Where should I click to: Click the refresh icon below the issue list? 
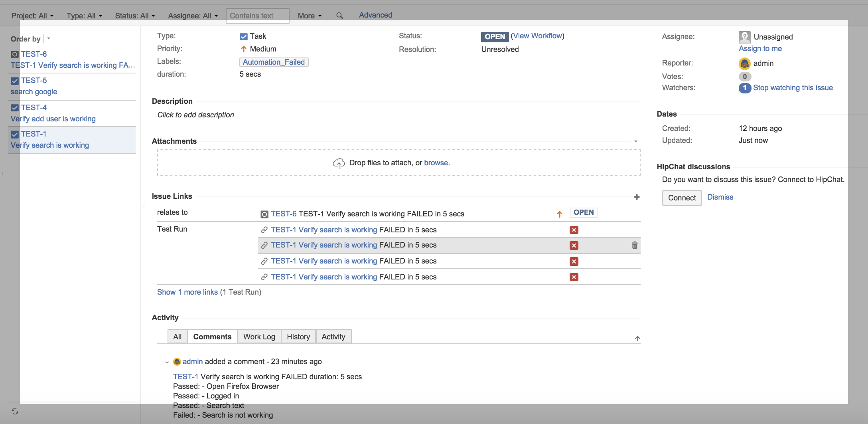point(15,411)
